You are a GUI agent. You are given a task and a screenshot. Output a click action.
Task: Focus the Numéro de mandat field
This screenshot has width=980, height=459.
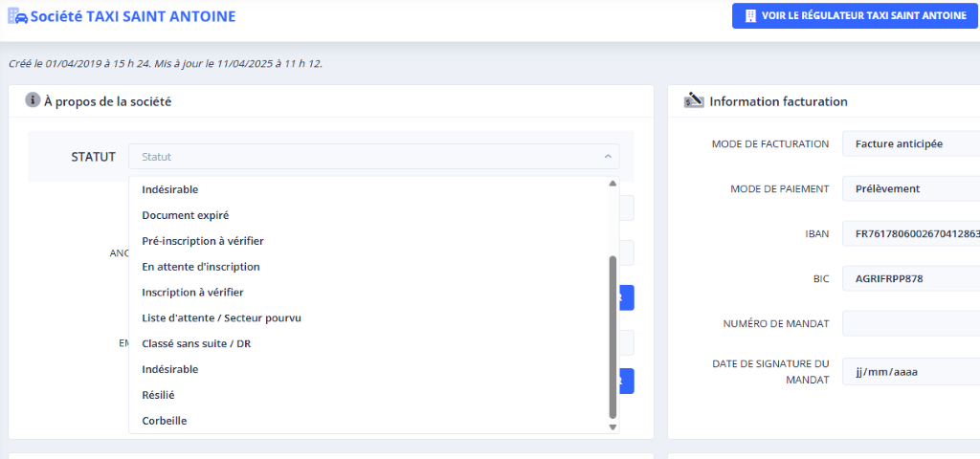(911, 323)
